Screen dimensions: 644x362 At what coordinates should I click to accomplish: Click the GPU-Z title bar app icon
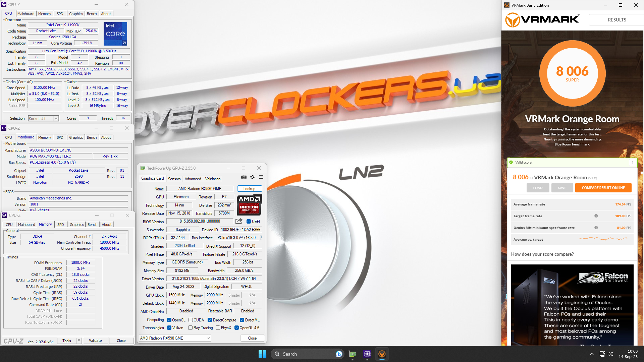[143, 168]
